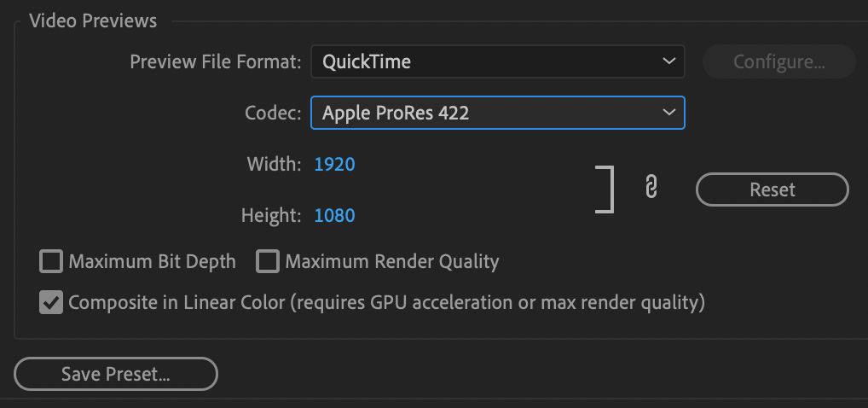Select the Height value 1080
868x408 pixels.
[x=335, y=215]
